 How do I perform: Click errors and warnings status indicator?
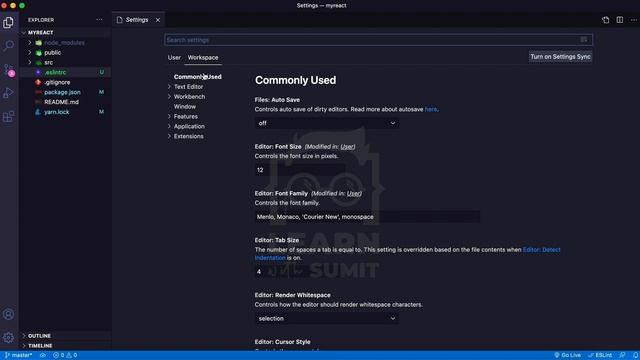click(65, 355)
